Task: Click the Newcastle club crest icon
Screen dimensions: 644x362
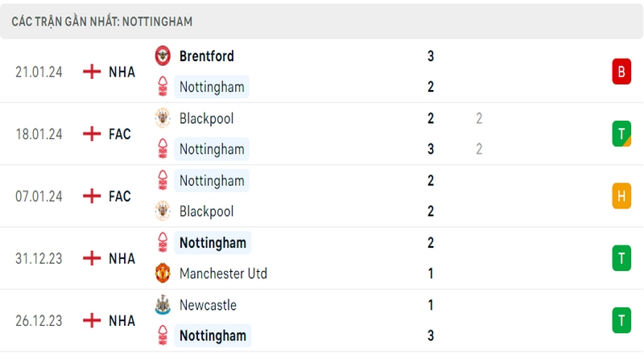Action: [163, 305]
